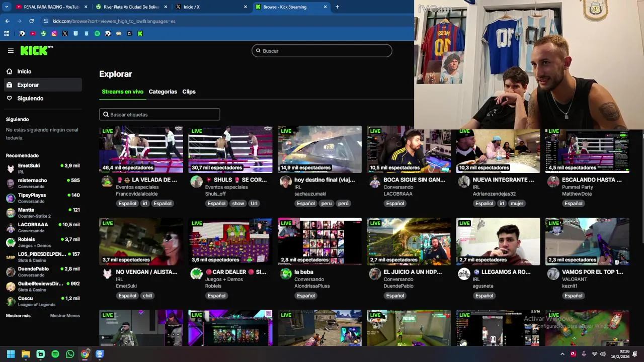This screenshot has width=644, height=362.
Task: Open LACOBRAAA card channel avatar
Action: (x=375, y=182)
